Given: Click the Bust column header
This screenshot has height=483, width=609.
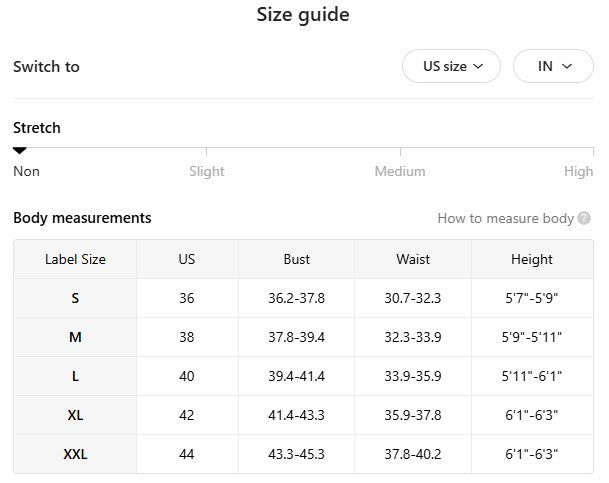Looking at the screenshot, I should click(296, 259).
